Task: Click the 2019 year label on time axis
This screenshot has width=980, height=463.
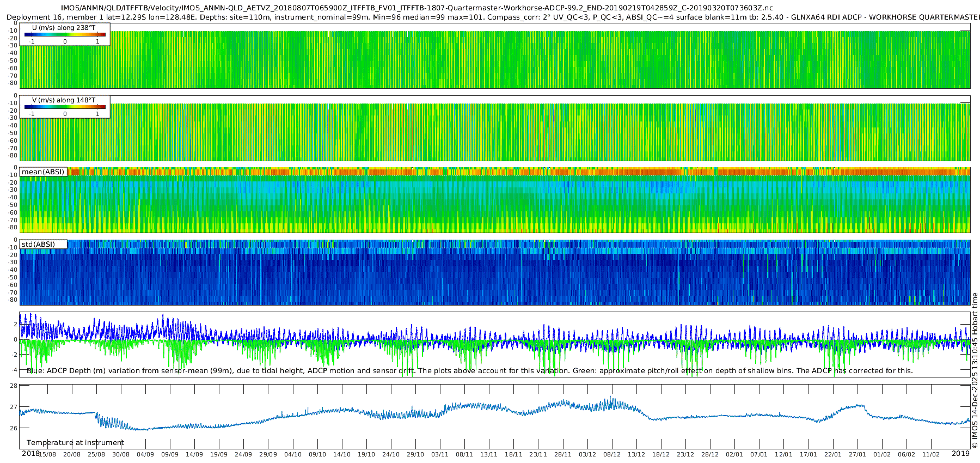Action: click(960, 454)
